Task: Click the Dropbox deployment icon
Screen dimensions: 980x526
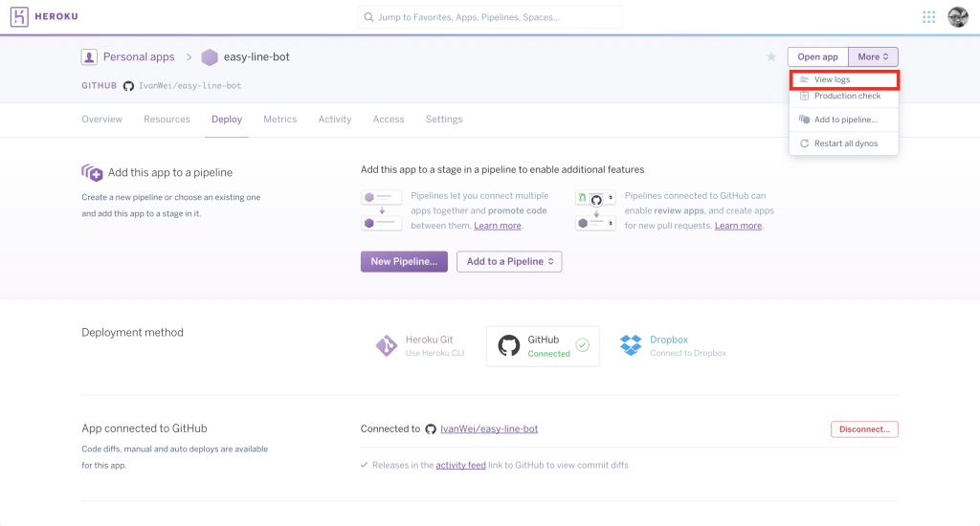Action: tap(631, 345)
